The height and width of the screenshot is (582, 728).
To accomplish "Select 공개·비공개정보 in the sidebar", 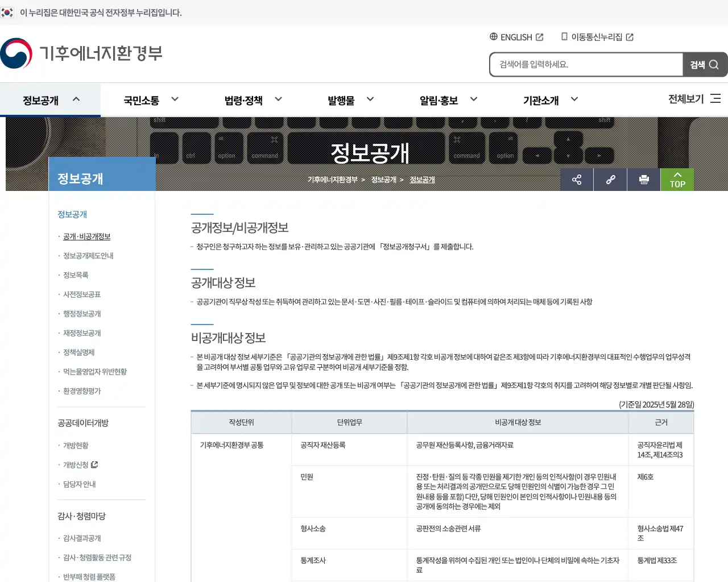I will coord(86,236).
